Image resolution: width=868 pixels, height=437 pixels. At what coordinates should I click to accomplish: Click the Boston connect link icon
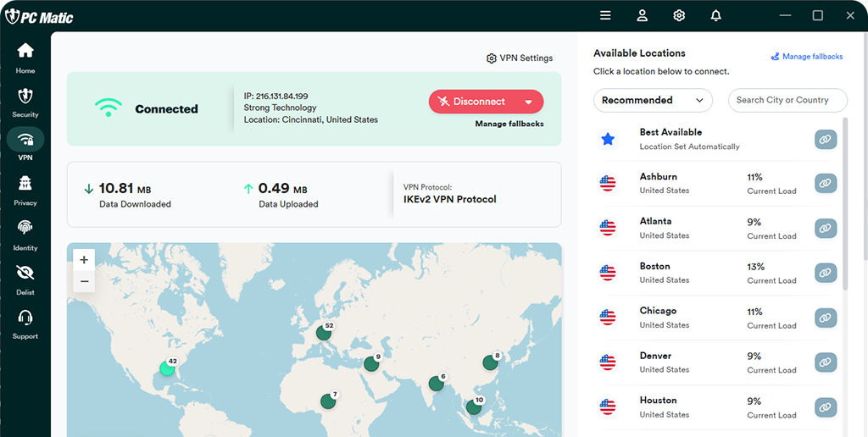click(826, 273)
